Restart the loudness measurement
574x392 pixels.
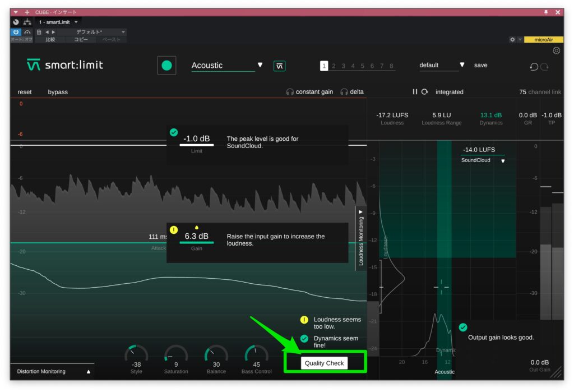[425, 92]
